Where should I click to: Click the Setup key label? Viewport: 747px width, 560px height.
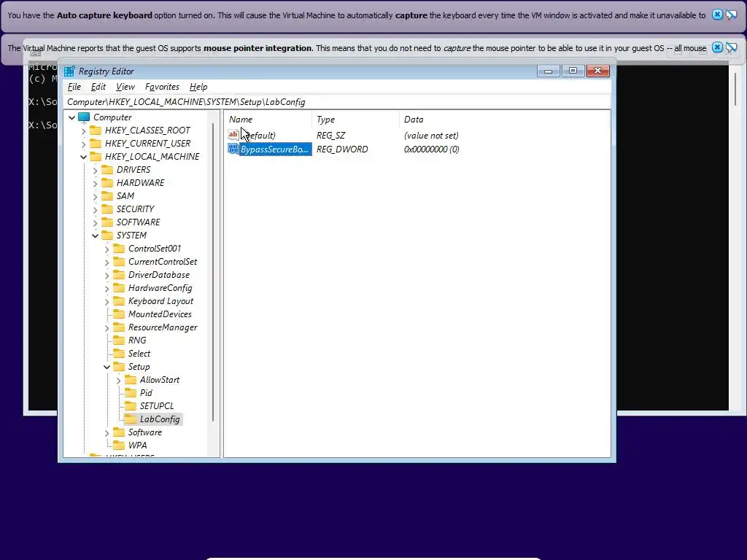click(139, 367)
